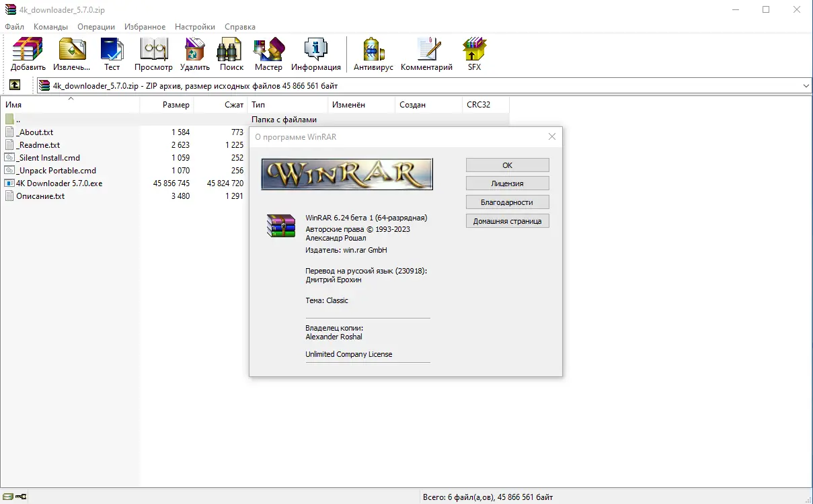Image resolution: width=813 pixels, height=504 pixels.
Task: Open the Команды menu
Action: tap(50, 27)
